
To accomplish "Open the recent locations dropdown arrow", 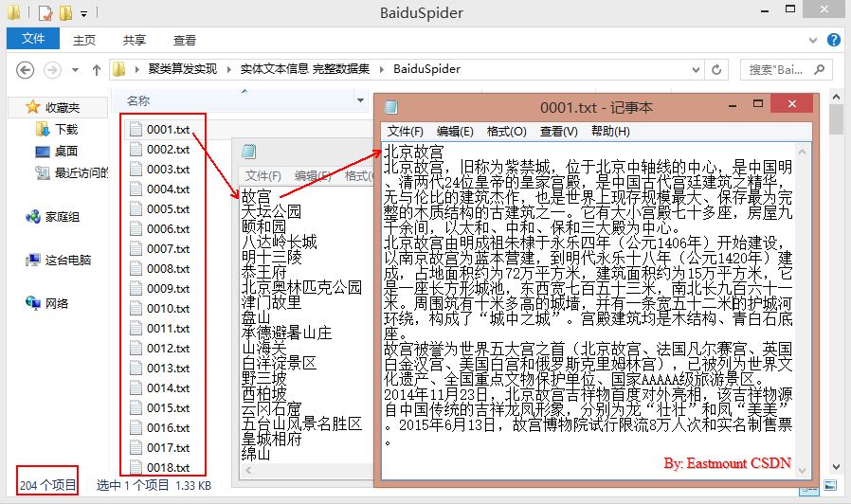I will 75,70.
